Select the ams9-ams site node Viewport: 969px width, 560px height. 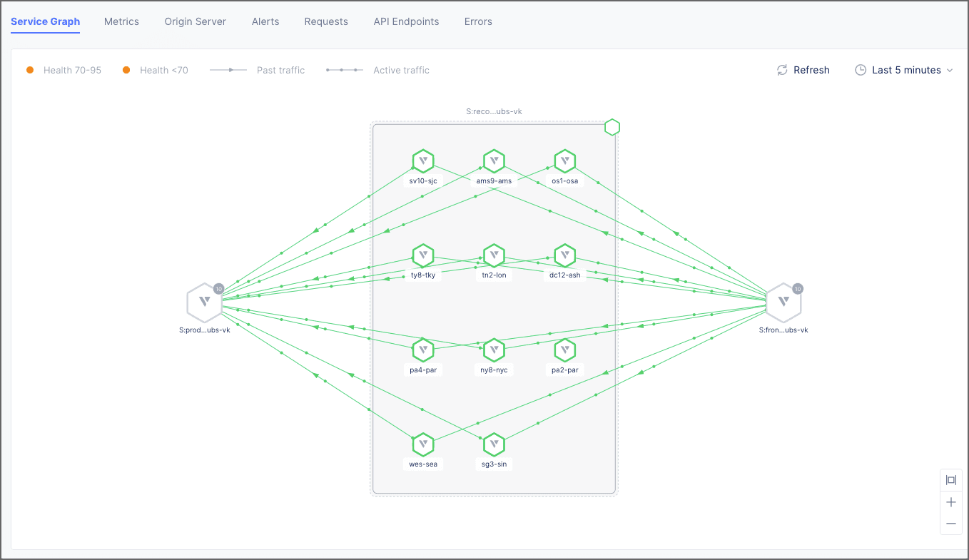click(x=494, y=161)
